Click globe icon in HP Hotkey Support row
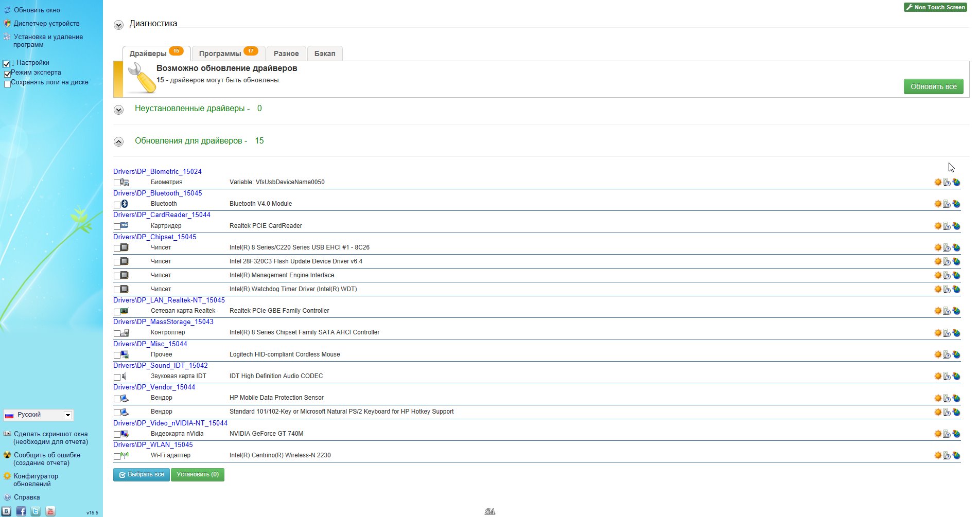The image size is (980, 517). (956, 412)
